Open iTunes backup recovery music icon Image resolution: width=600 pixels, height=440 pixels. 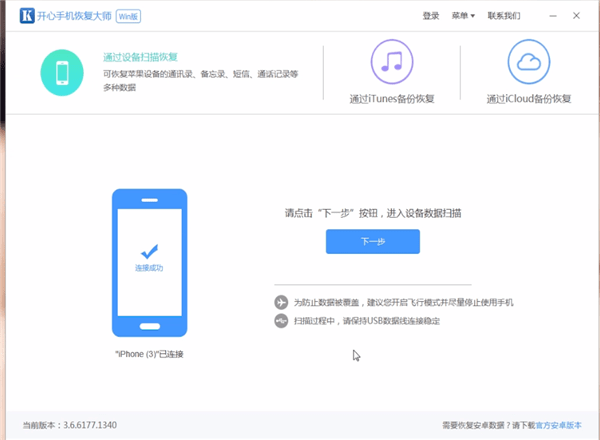[x=391, y=61]
